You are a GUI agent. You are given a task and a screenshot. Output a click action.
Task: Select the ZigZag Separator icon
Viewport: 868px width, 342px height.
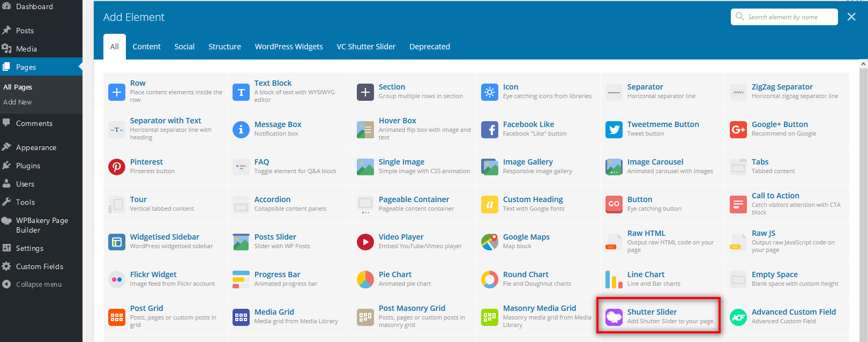738,92
